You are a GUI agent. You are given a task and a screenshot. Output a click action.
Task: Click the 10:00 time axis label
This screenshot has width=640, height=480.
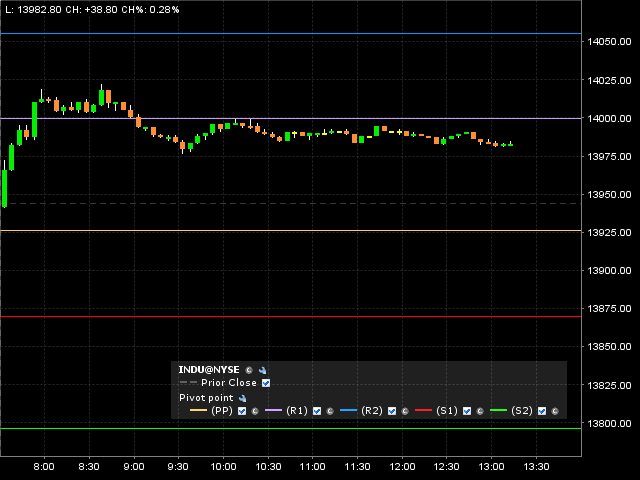point(223,467)
